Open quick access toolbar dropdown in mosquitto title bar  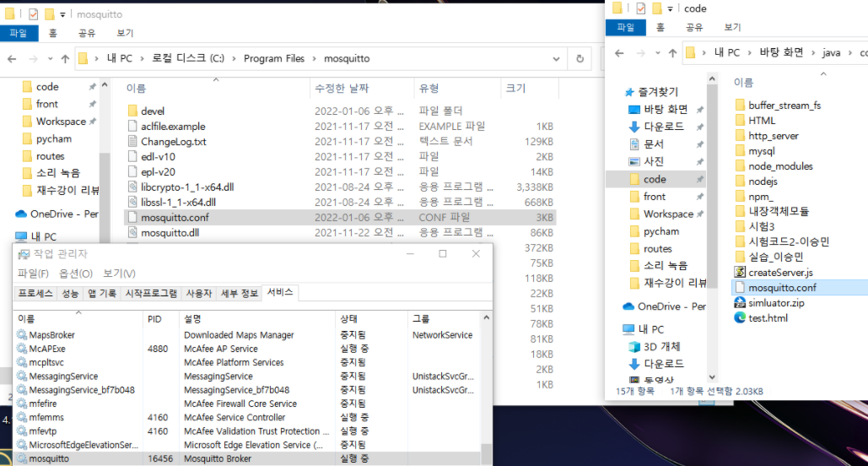tap(62, 14)
